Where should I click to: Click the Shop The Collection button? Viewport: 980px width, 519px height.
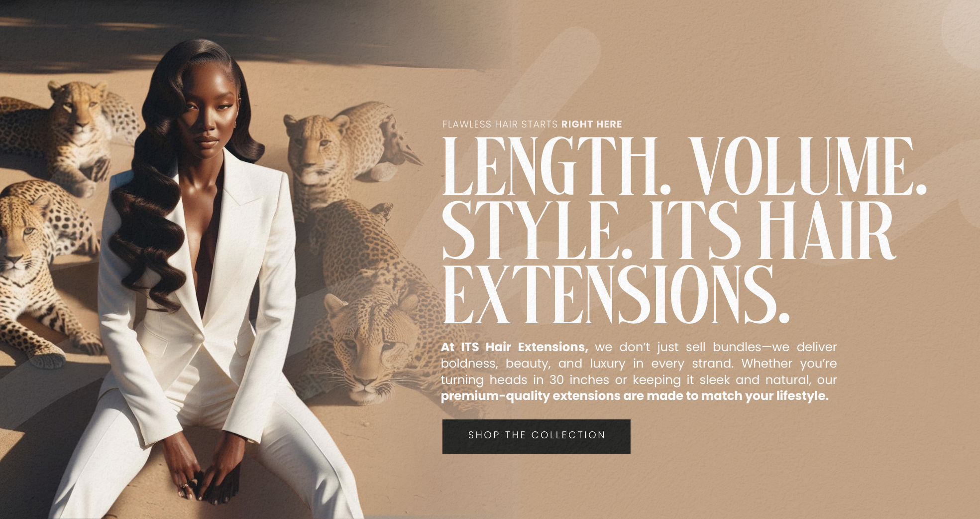tap(536, 436)
